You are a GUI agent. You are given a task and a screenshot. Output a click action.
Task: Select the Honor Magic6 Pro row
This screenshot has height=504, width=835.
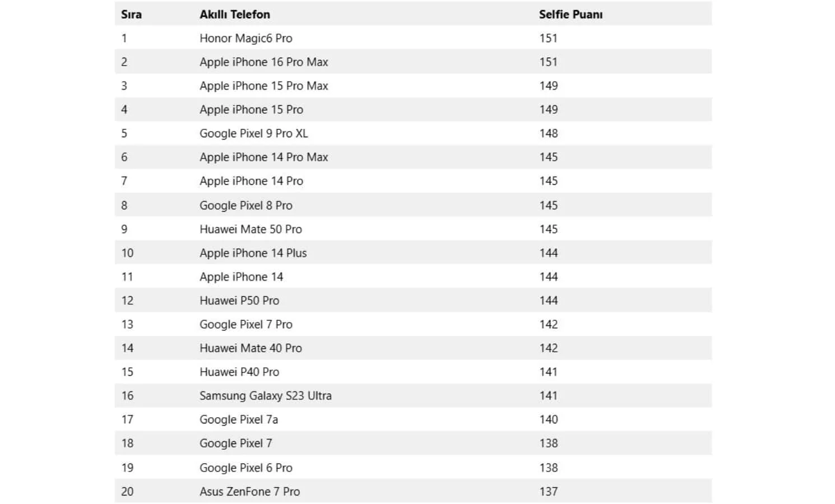click(414, 38)
